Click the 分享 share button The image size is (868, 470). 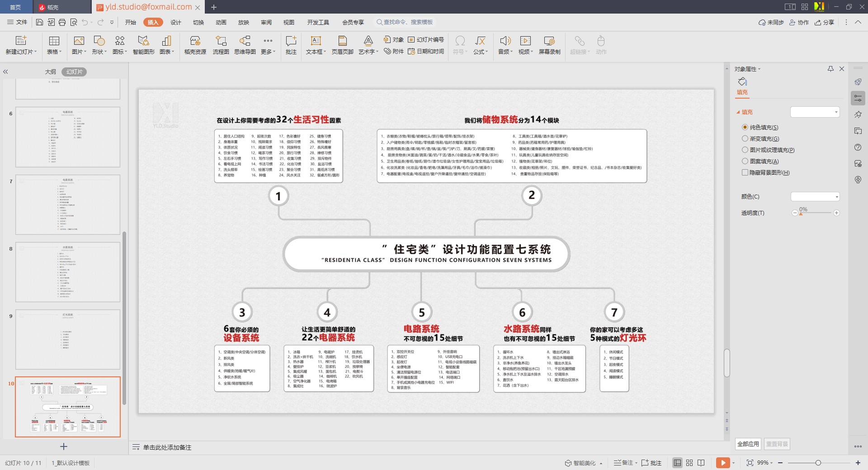click(824, 22)
